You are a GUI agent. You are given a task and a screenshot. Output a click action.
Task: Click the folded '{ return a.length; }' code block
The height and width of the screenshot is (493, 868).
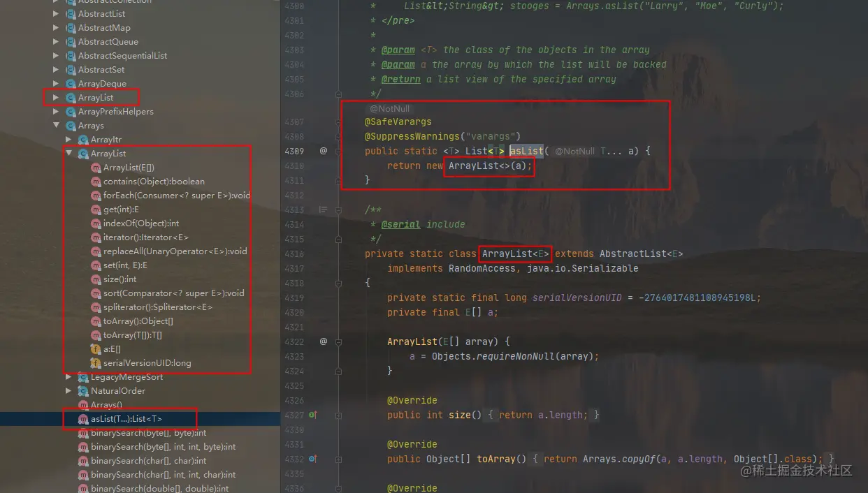544,415
